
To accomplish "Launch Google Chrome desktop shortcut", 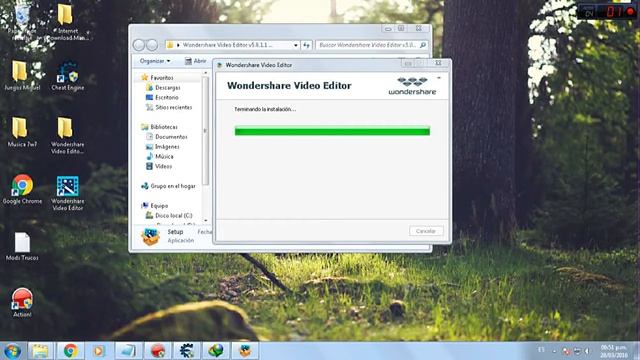I will (22, 189).
